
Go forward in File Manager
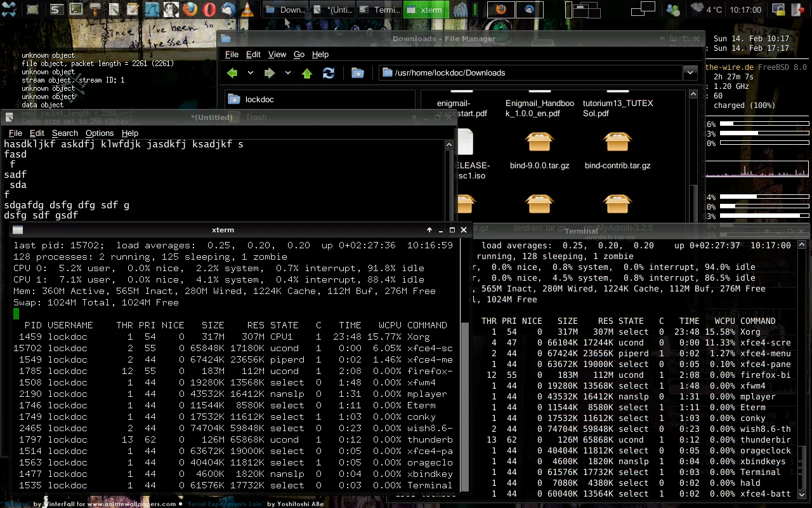270,73
